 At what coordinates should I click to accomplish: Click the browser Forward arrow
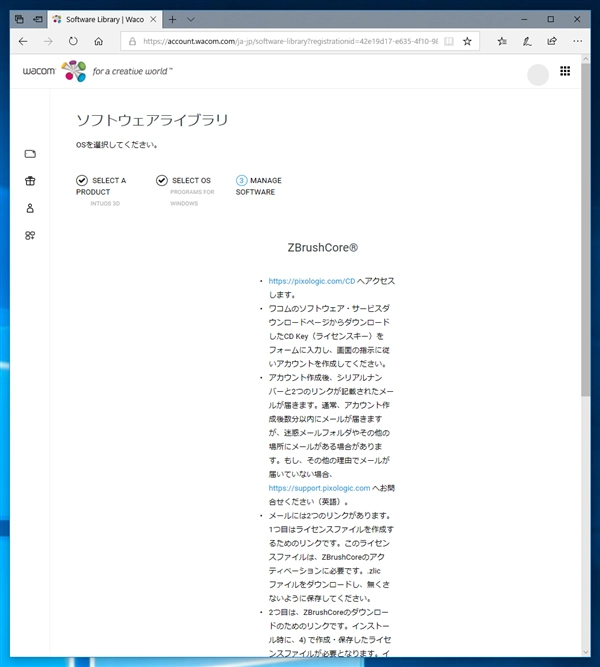tap(48, 41)
